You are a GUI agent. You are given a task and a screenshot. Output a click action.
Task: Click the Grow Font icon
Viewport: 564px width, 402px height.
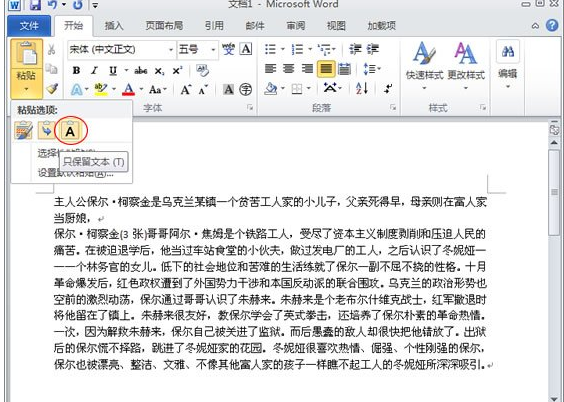pos(186,89)
